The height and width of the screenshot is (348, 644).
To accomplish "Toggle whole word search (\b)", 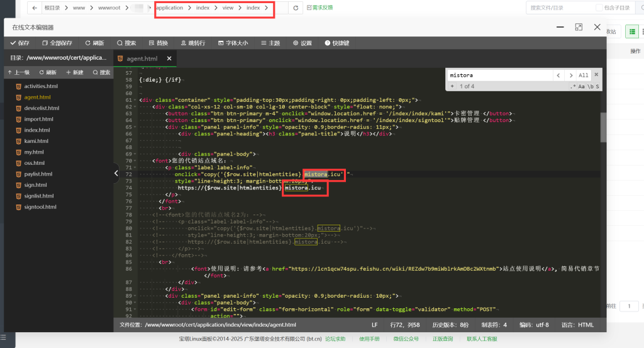I will pyautogui.click(x=590, y=86).
